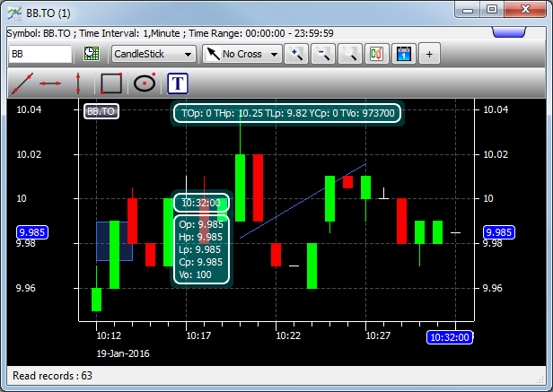
Task: Select the ellipse drawing tool
Action: pyautogui.click(x=144, y=83)
